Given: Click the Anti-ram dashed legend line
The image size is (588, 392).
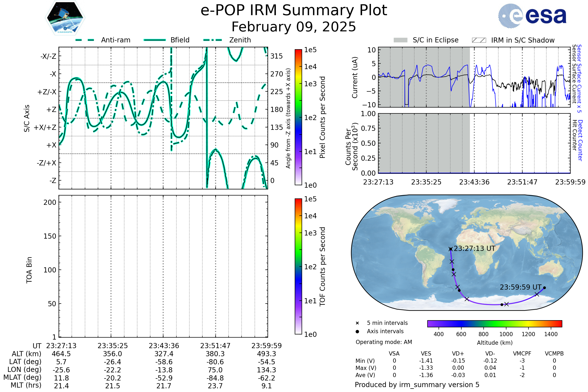Looking at the screenshot, I should click(85, 40).
